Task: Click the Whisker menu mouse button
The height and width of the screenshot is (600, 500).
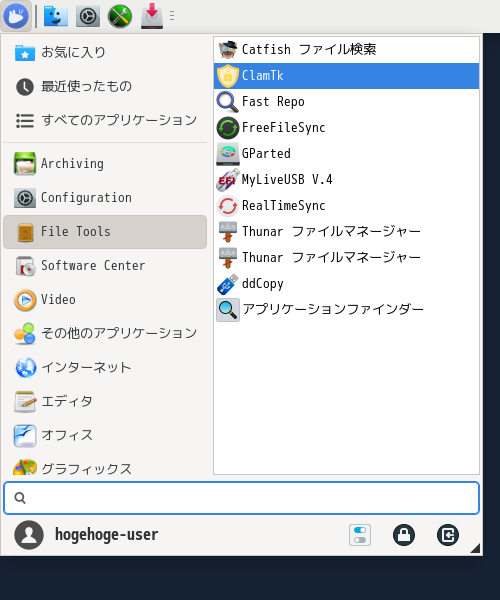Action: coord(16,16)
